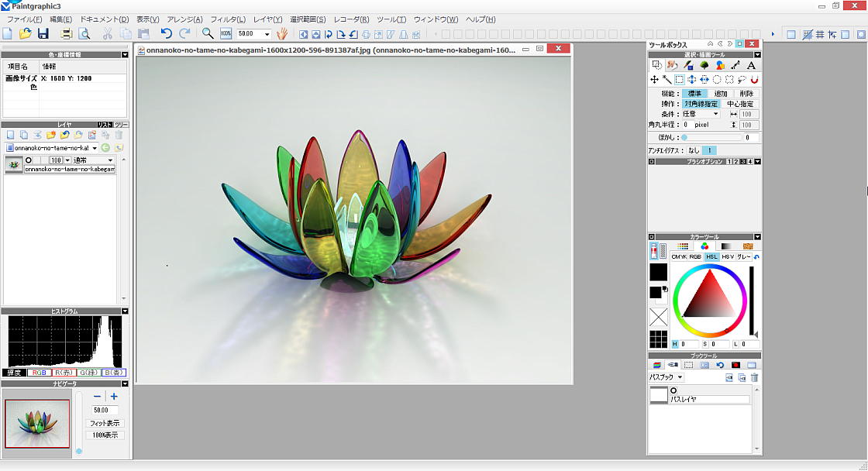This screenshot has width=868, height=471.
Task: Open the 編集(E) menu
Action: click(x=61, y=19)
